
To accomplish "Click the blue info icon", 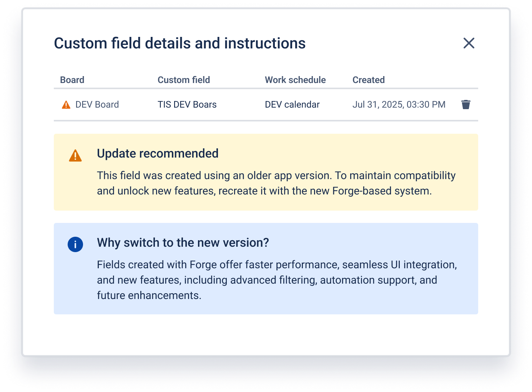I will point(75,244).
